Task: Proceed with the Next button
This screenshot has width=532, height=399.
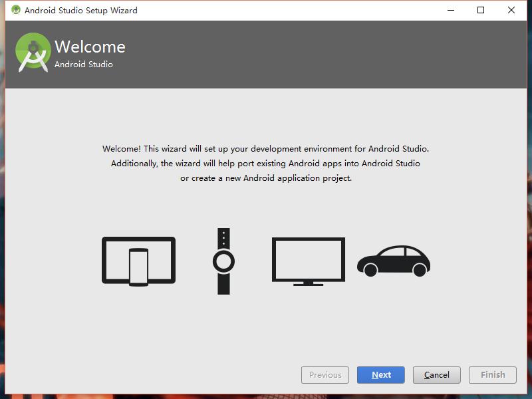Action: click(x=381, y=375)
